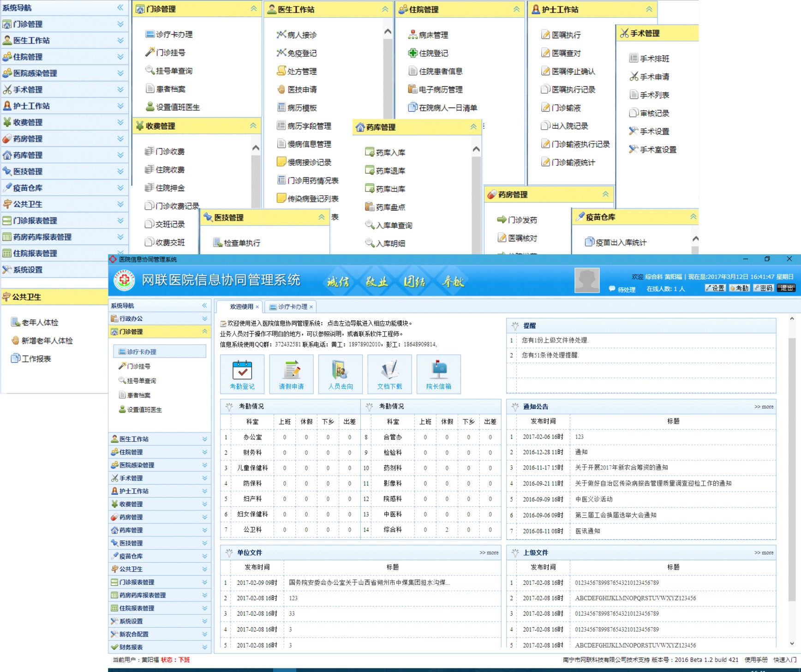Image resolution: width=801 pixels, height=672 pixels.
Task: Collapse the 门诊管理 section in lower navigation
Action: (x=204, y=331)
